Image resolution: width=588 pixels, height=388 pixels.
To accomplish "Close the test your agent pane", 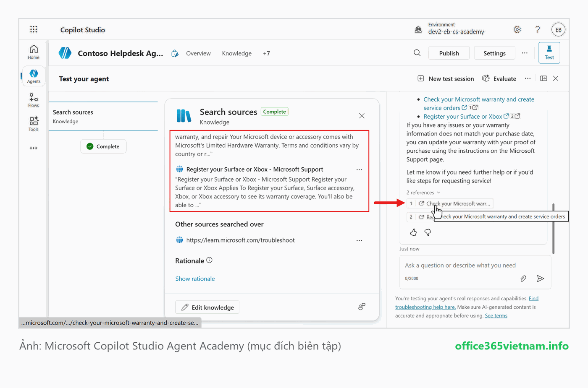I will tap(556, 78).
